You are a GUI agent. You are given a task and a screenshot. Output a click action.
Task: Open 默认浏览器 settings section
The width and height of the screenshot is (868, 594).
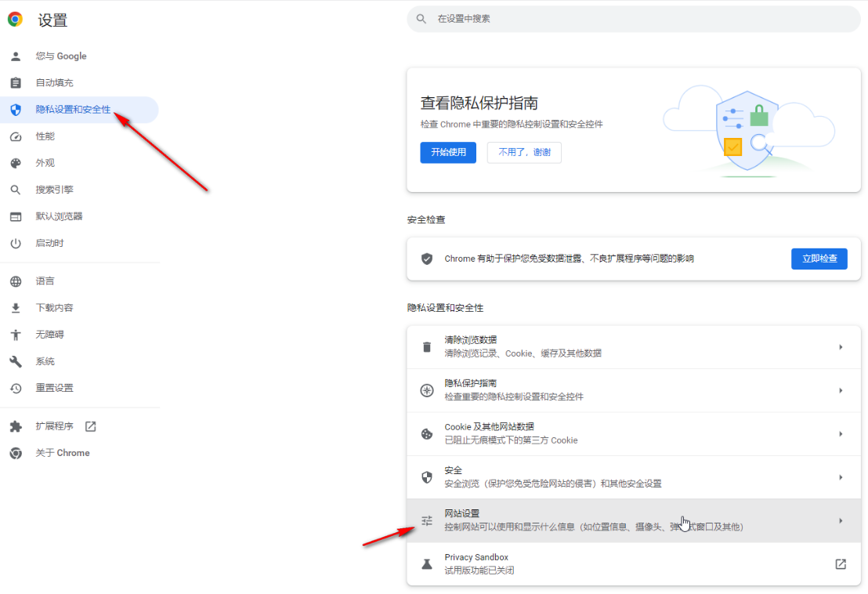point(59,216)
